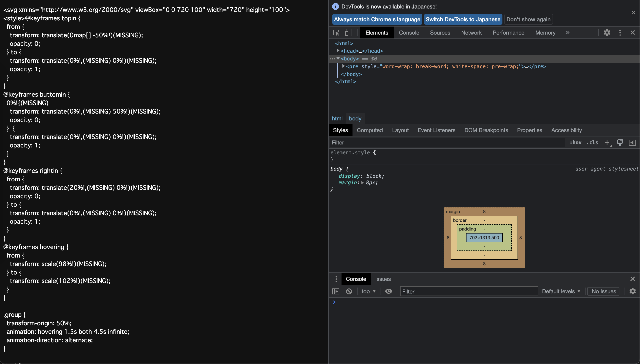The width and height of the screenshot is (640, 364).
Task: Open the DOM Breakpoints pane tab
Action: point(486,130)
